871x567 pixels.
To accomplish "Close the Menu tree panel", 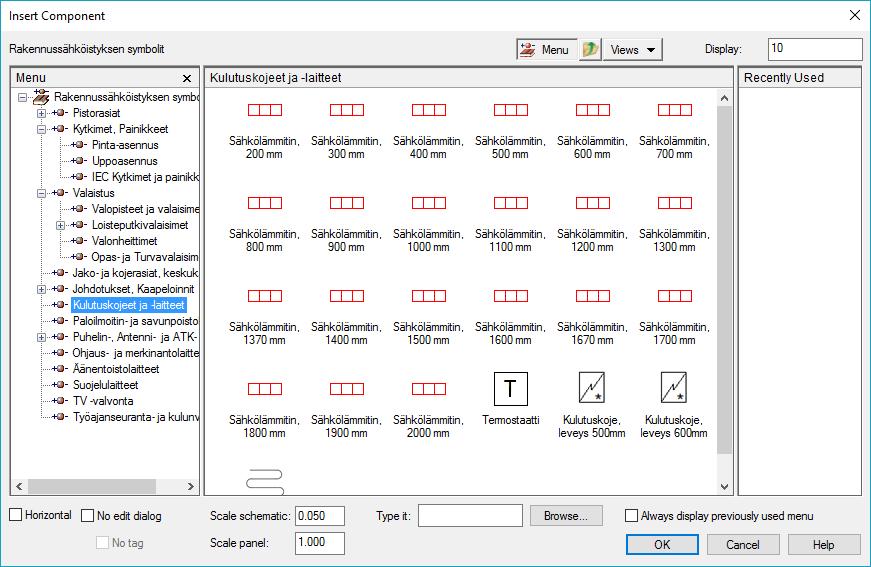I will tap(187, 78).
